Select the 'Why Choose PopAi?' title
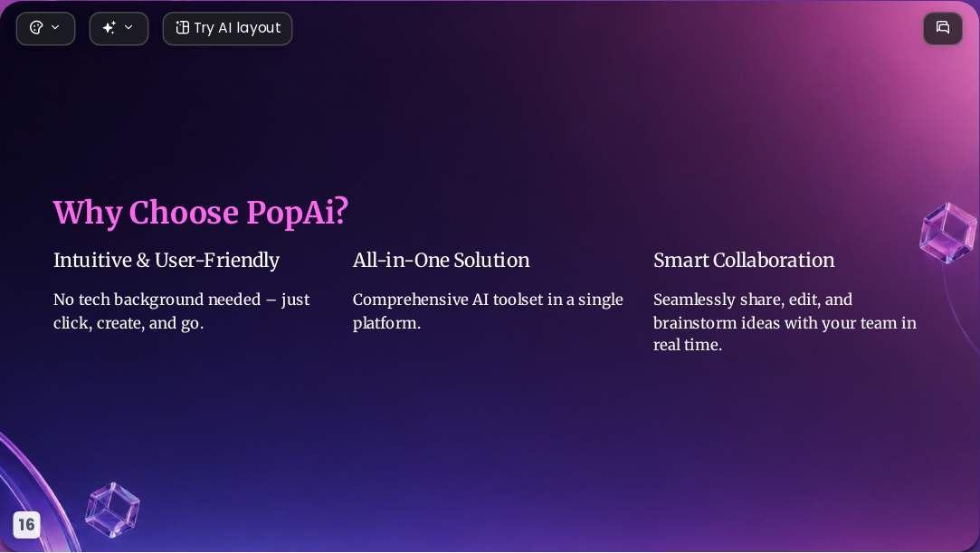The height and width of the screenshot is (553, 980). coord(201,213)
